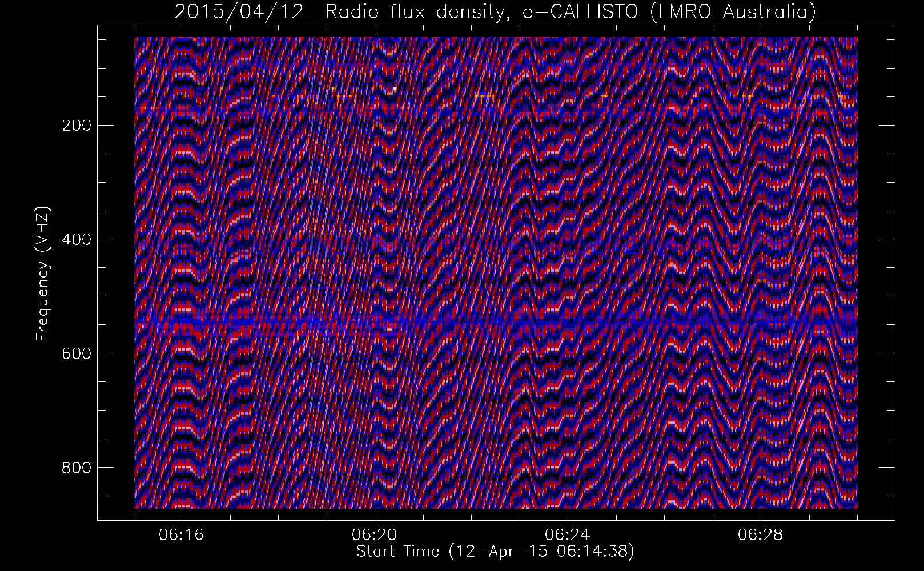Click the 400 frequency tick label
Viewport: 924px width, 571px height.
point(75,239)
